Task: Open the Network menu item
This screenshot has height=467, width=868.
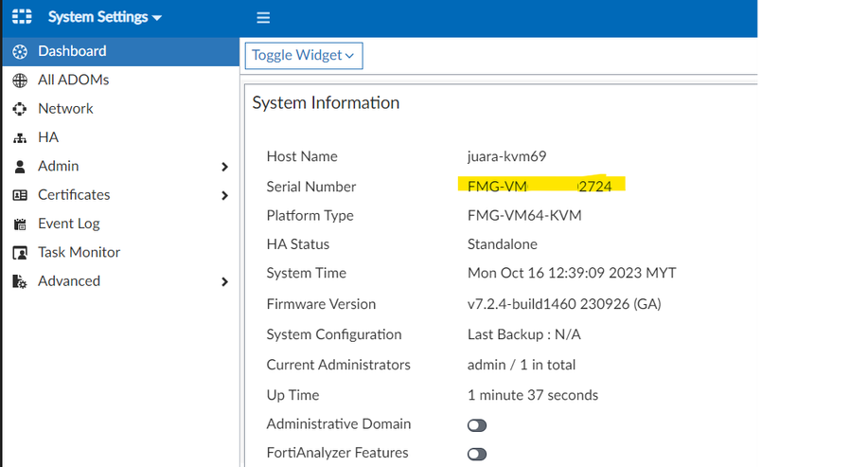Action: [x=65, y=109]
